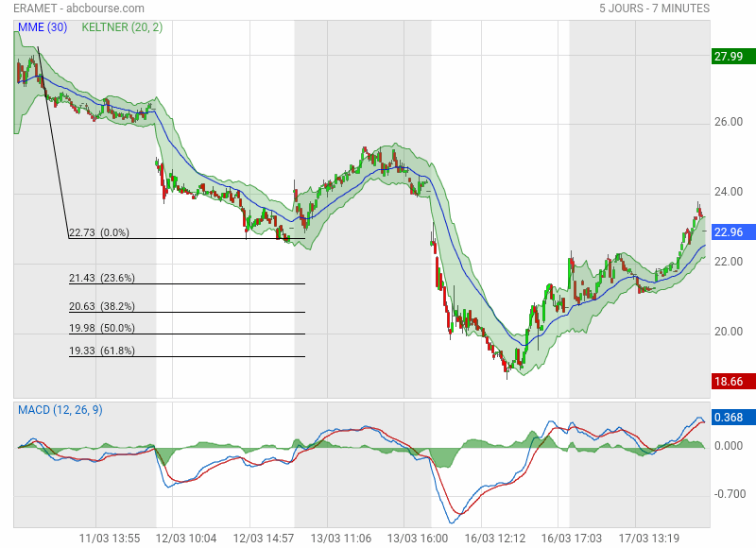Click the 21.43 (23.6%) Fibonacci level label
This screenshot has height=548, width=756.
point(102,278)
